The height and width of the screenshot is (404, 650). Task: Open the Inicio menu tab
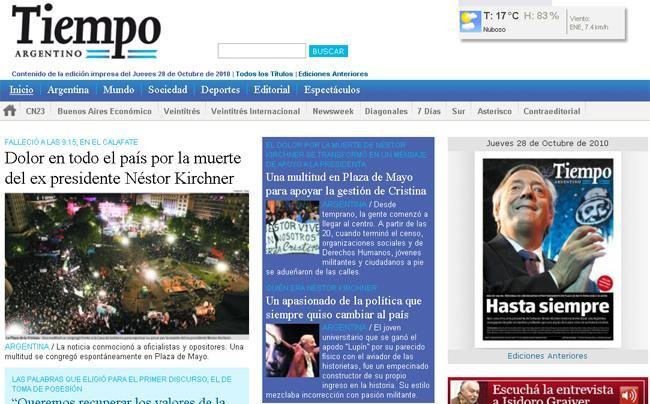22,90
